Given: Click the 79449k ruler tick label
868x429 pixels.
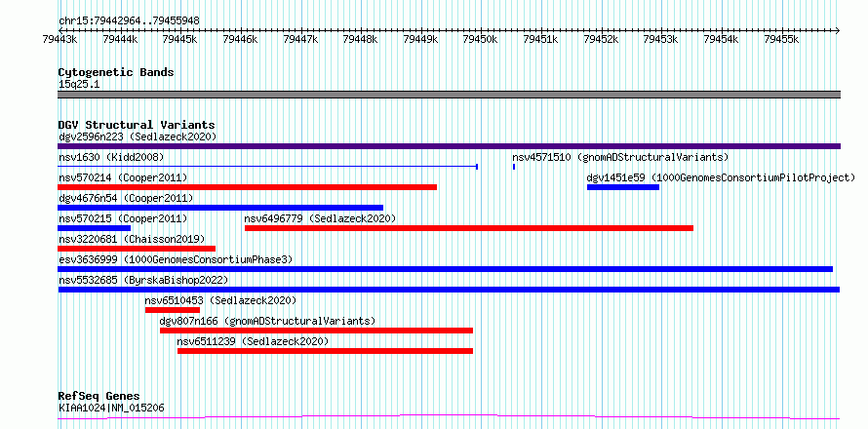Looking at the screenshot, I should (420, 39).
